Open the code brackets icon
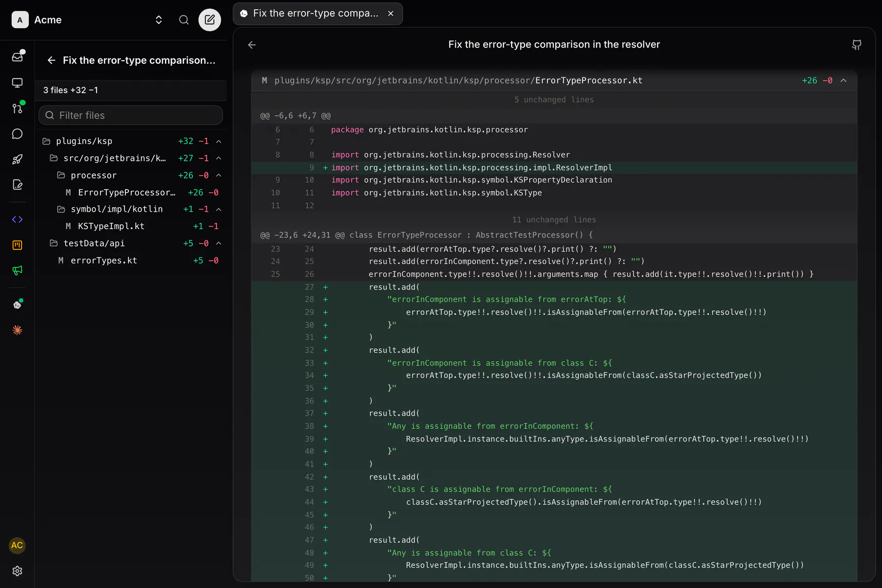The height and width of the screenshot is (588, 882). pyautogui.click(x=17, y=220)
